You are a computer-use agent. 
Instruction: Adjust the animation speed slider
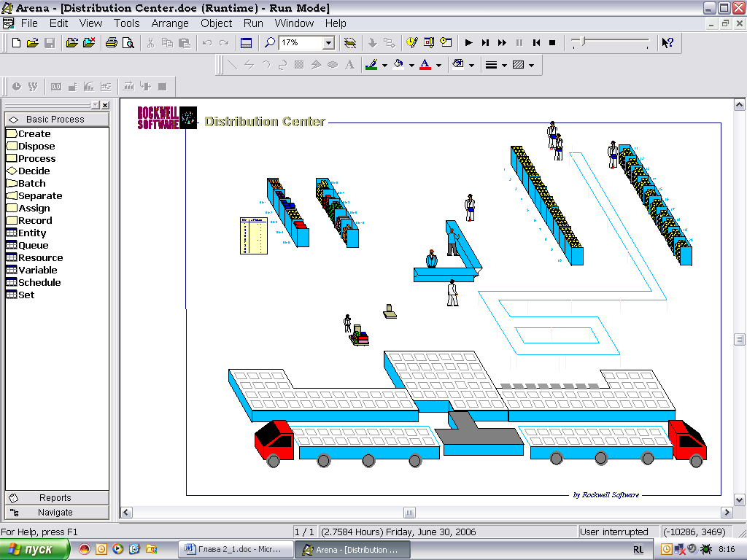[583, 42]
